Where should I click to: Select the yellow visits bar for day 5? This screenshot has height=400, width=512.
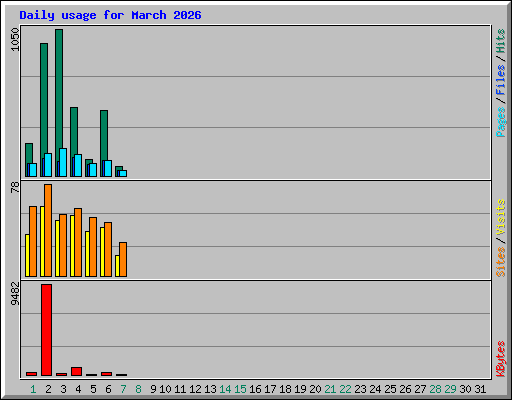[x=87, y=254]
